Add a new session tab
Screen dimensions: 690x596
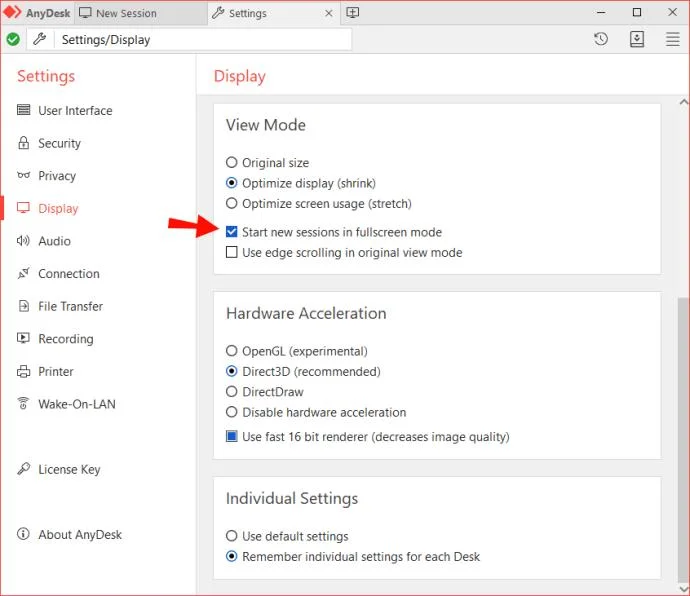(x=352, y=13)
